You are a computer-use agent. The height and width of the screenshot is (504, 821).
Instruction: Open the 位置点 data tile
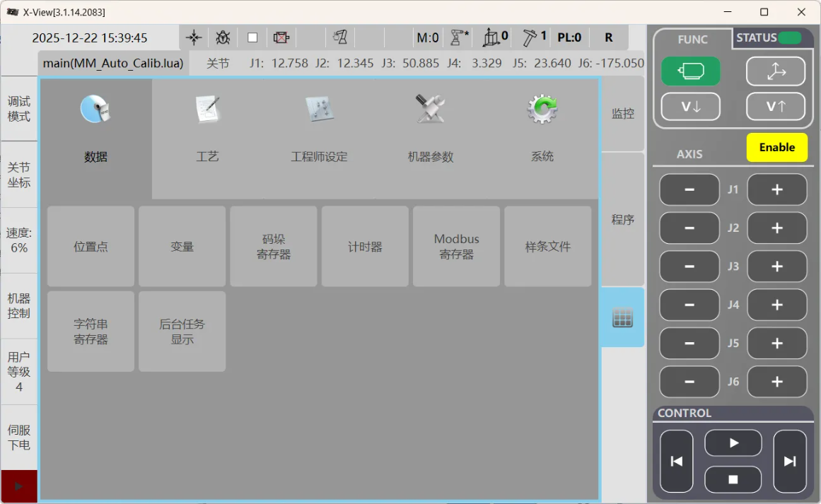coord(91,247)
